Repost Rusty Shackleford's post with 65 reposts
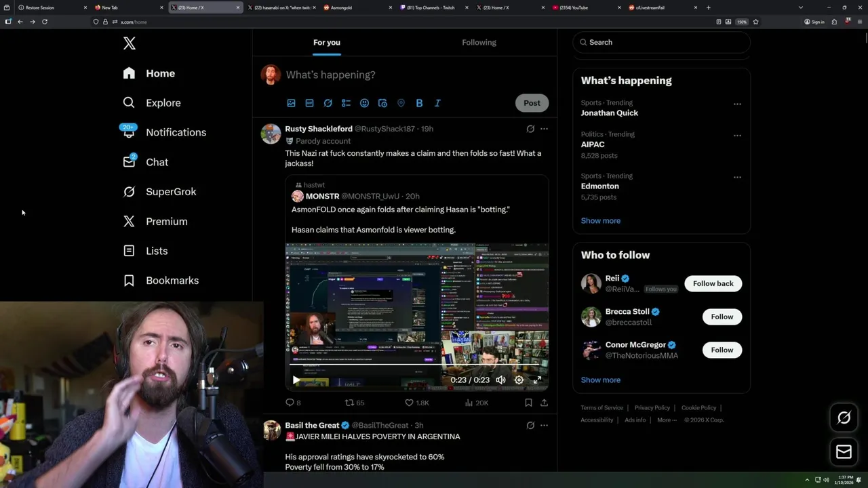Screen dimensions: 868x488 click(x=355, y=403)
